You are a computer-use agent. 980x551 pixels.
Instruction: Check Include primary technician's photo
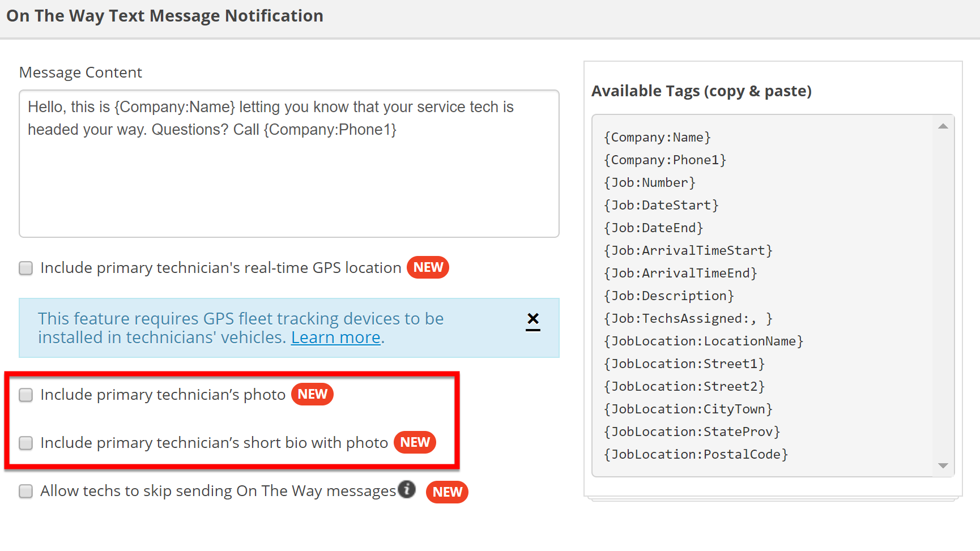click(26, 395)
